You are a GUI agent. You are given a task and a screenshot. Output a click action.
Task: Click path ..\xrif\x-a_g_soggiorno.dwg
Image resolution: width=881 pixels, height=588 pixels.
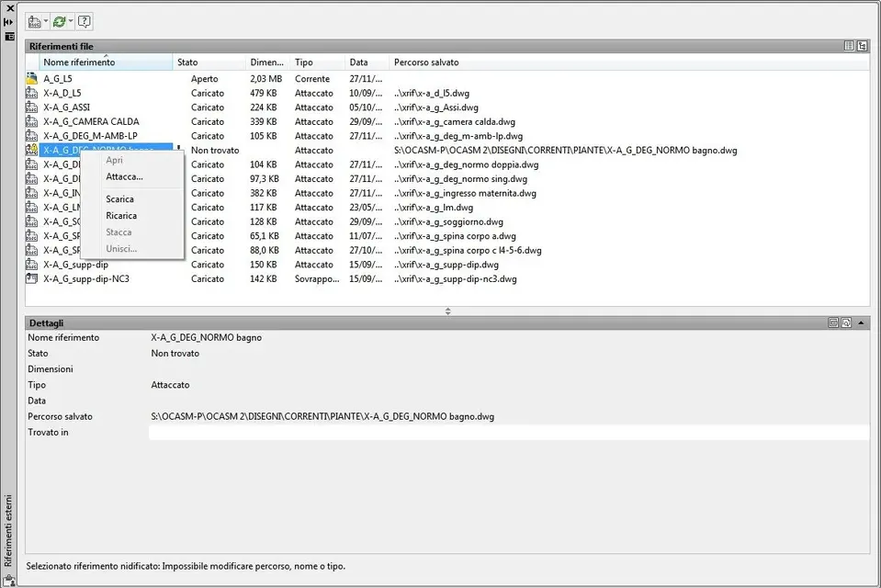448,221
